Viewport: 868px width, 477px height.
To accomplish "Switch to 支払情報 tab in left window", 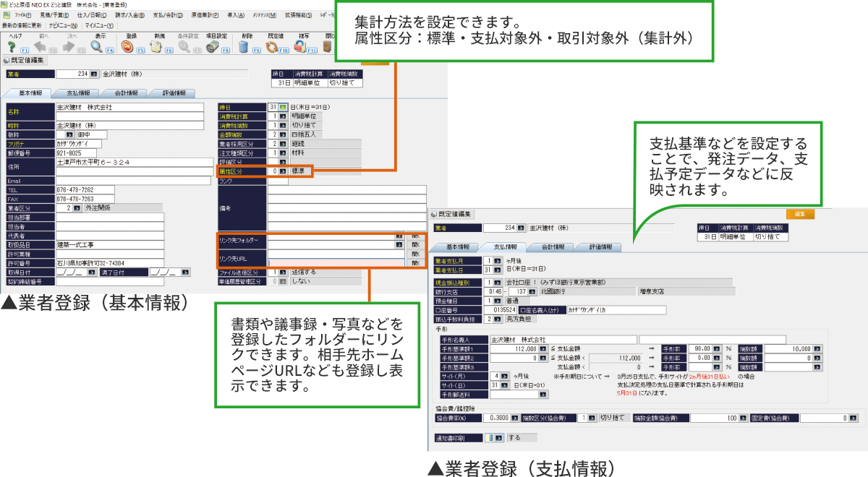I will click(79, 93).
